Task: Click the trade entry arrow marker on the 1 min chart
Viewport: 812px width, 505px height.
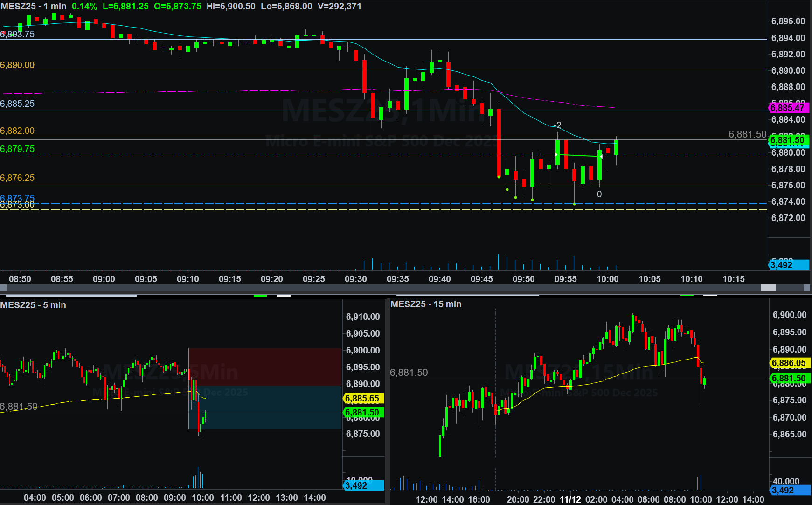Action: click(556, 155)
